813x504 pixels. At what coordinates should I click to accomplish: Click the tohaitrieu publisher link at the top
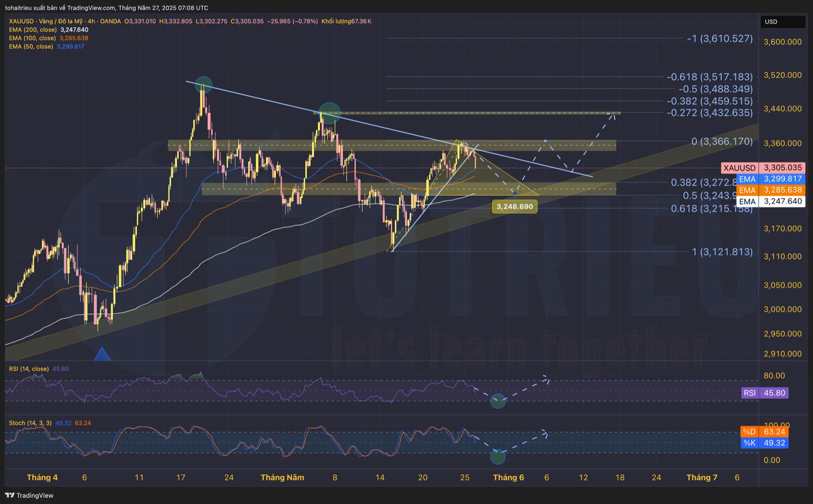tap(19, 8)
